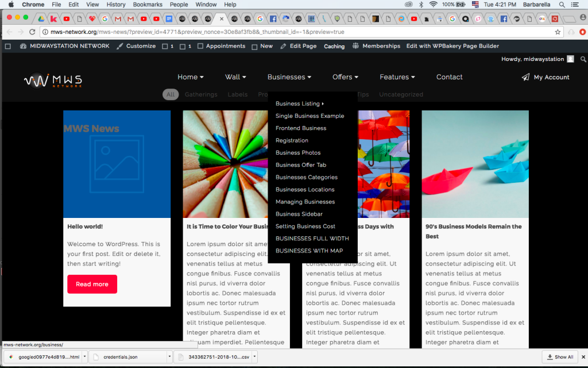Activate the Gatherings category filter
Screen dimensions: 588x368
click(x=201, y=94)
